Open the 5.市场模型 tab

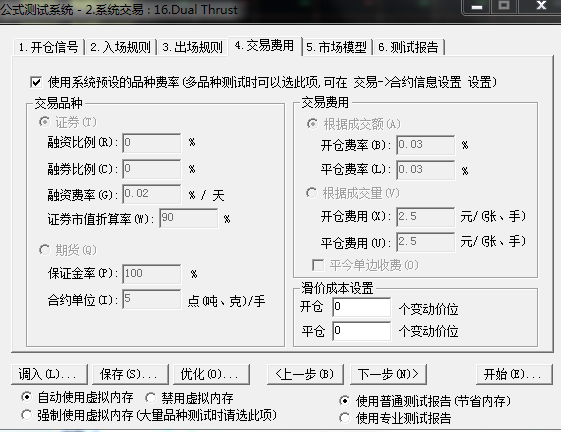tap(336, 47)
